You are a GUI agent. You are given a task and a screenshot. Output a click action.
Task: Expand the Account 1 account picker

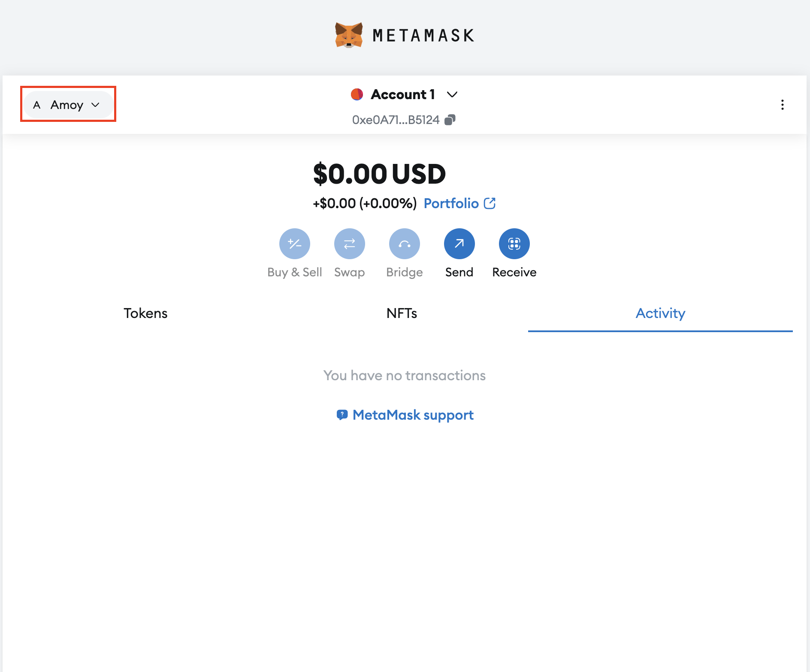tap(404, 94)
